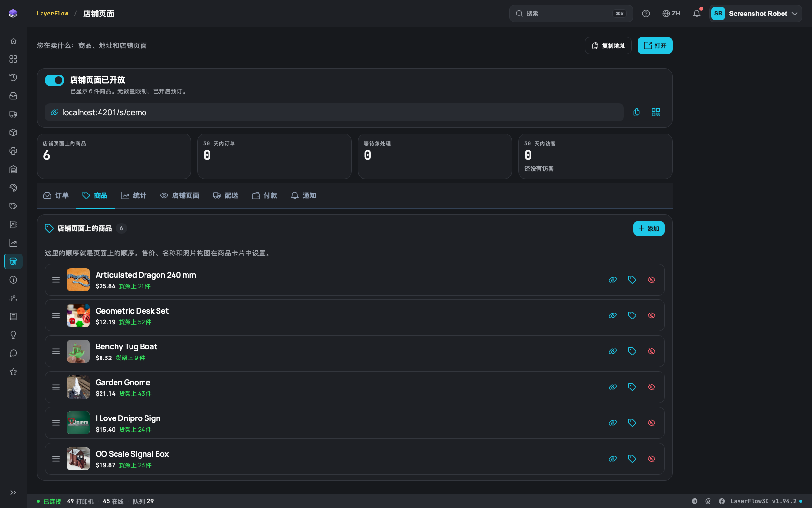Click the 打开 button

tap(655, 45)
